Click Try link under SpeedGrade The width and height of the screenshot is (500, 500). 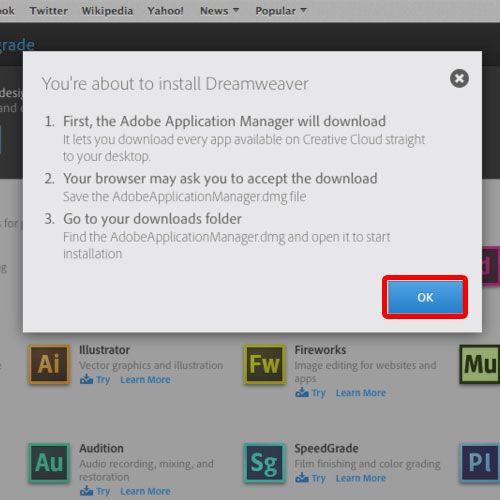click(310, 478)
